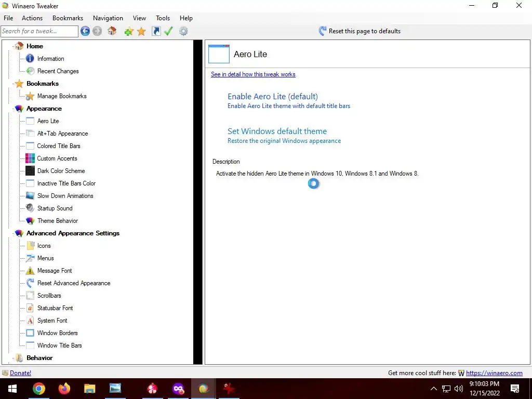Click the green checkmark toolbar icon

pyautogui.click(x=168, y=31)
